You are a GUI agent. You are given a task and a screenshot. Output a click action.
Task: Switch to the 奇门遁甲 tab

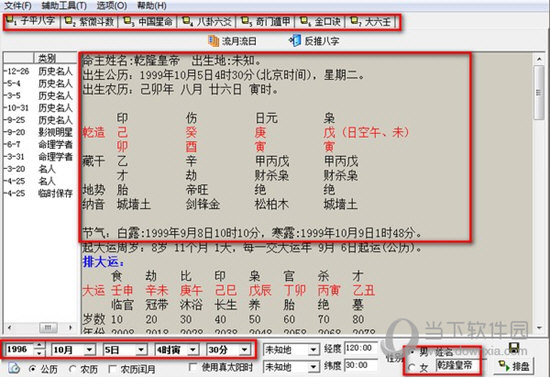click(266, 22)
